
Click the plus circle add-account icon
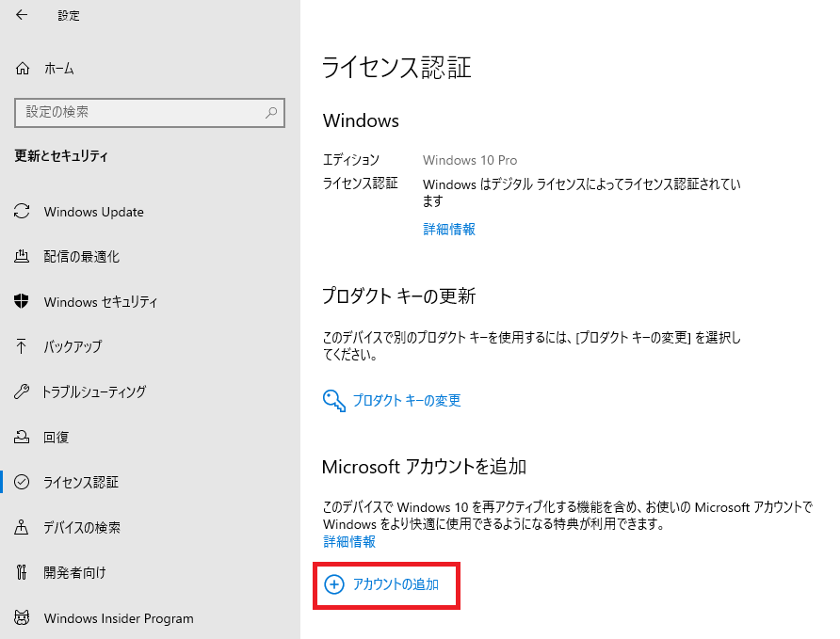click(x=334, y=584)
